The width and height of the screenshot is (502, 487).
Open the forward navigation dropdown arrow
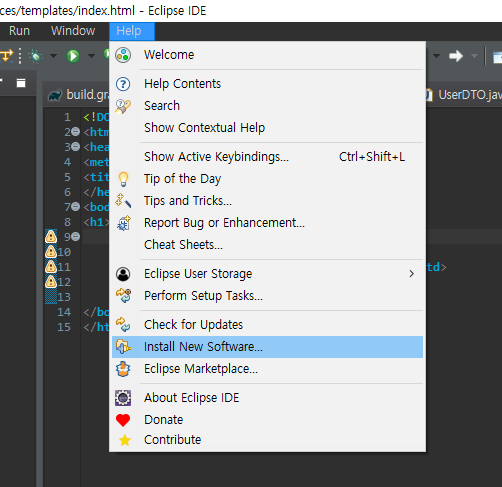[474, 56]
